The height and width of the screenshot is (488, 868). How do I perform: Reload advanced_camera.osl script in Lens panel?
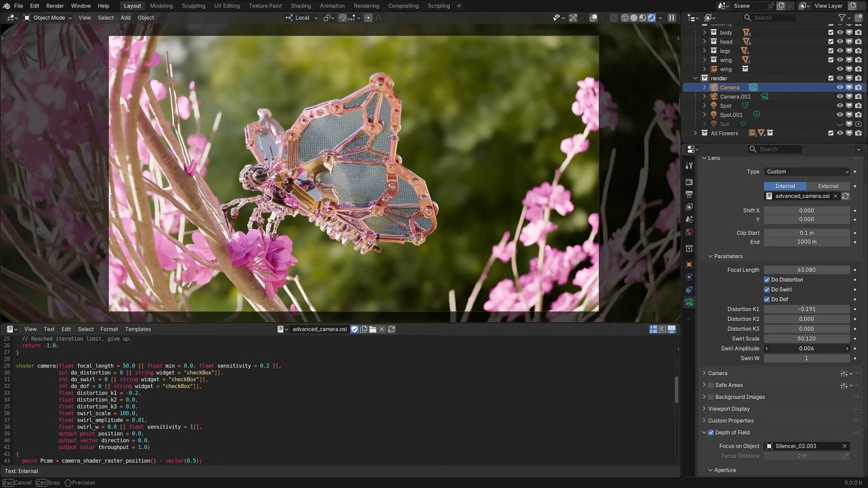845,196
